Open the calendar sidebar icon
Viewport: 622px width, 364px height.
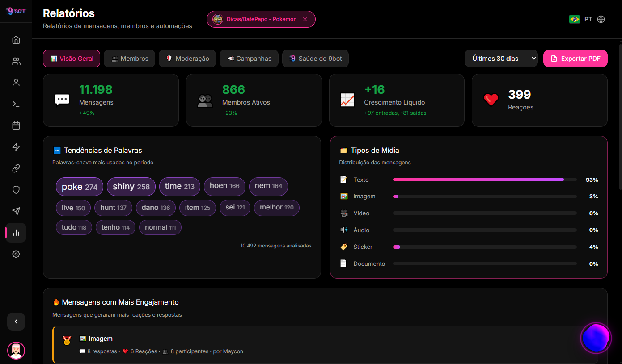pyautogui.click(x=16, y=126)
